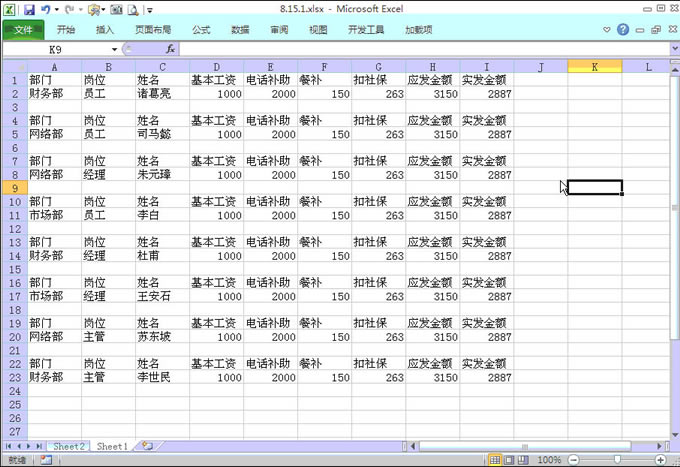Switch to Page Layout view icon
Viewport: 680px width, 467px height.
coord(509,460)
